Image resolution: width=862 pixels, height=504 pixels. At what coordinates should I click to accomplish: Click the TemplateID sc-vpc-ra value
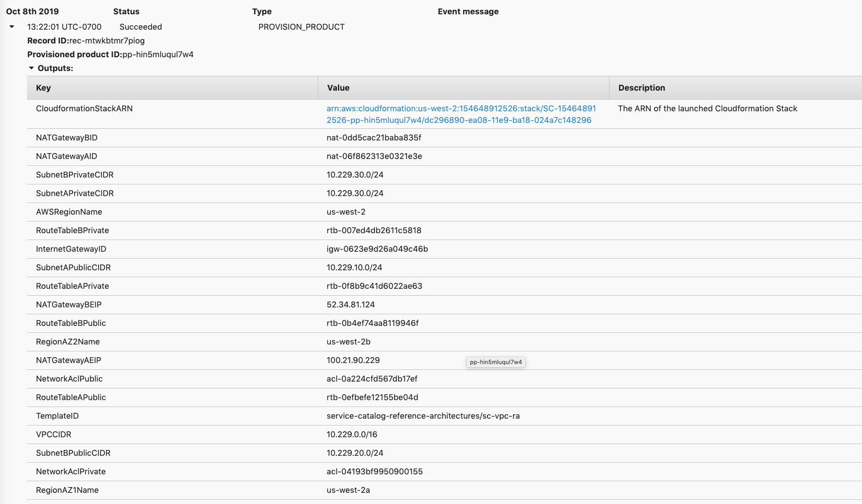(x=423, y=415)
